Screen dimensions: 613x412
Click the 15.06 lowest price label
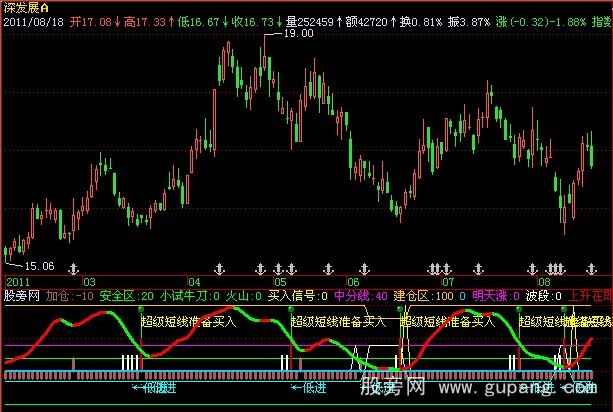(39, 266)
